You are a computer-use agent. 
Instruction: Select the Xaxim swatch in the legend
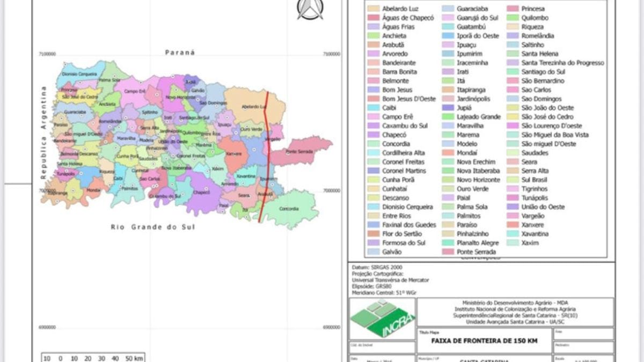coord(513,243)
